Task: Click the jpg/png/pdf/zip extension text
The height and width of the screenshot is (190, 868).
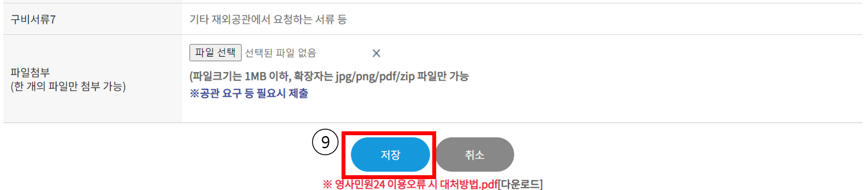Action: coord(375,77)
